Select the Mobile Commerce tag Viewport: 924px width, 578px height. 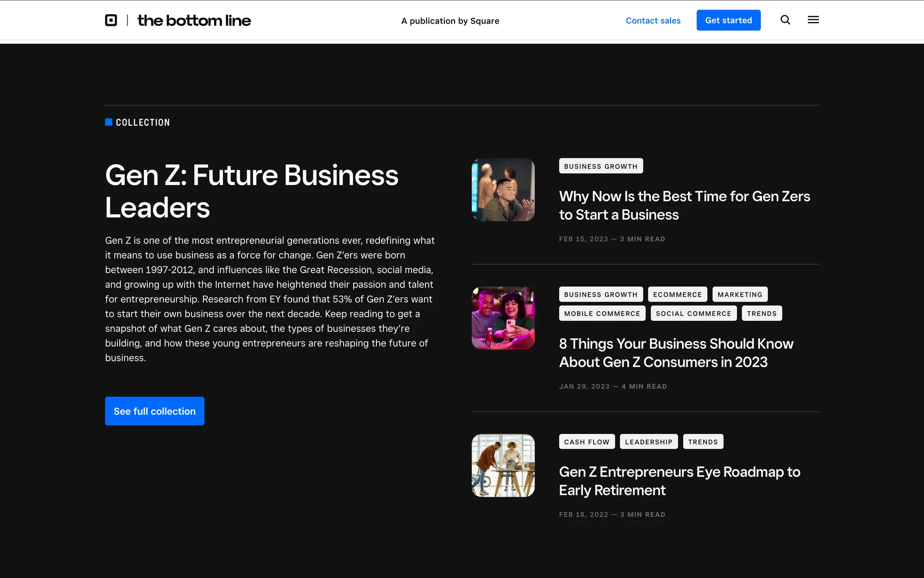602,313
